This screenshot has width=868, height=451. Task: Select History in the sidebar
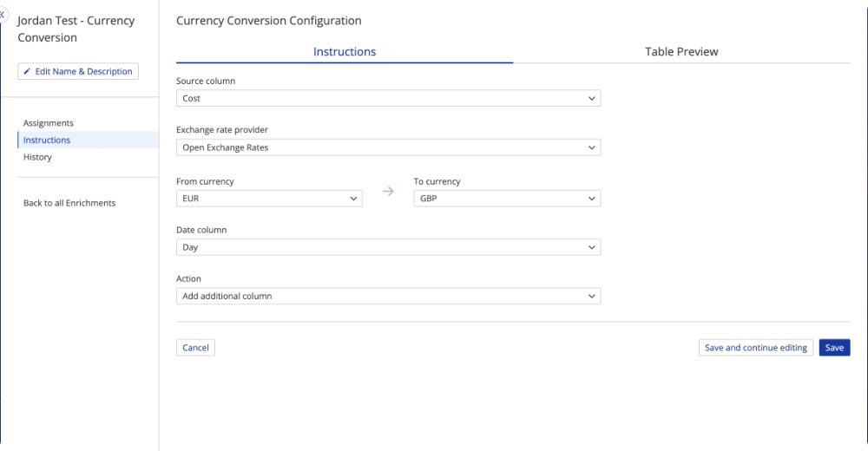(x=37, y=157)
